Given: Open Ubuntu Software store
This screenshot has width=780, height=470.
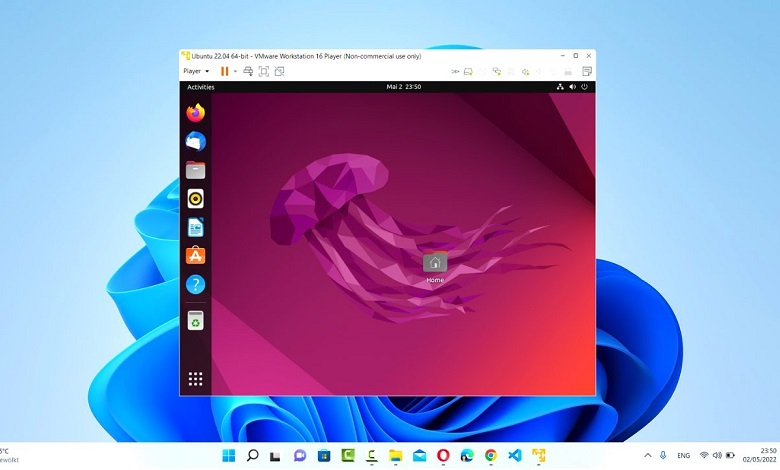Looking at the screenshot, I should pyautogui.click(x=195, y=256).
